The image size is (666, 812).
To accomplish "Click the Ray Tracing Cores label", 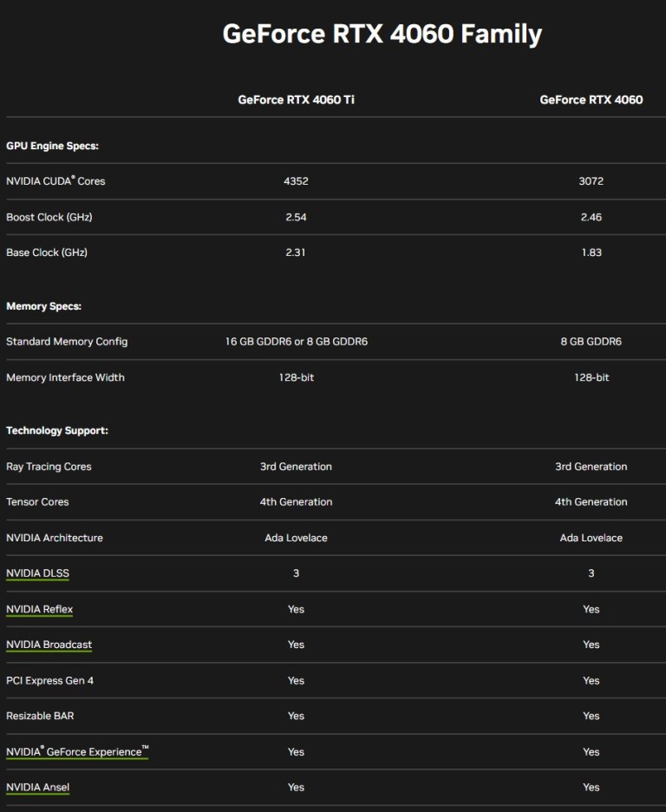I will [49, 467].
